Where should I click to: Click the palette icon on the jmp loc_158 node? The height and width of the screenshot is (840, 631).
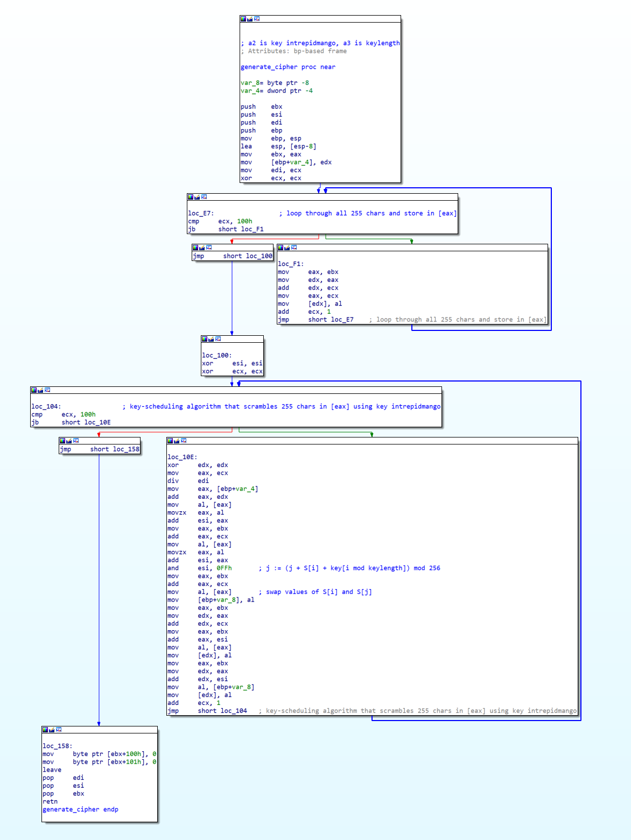tap(64, 440)
